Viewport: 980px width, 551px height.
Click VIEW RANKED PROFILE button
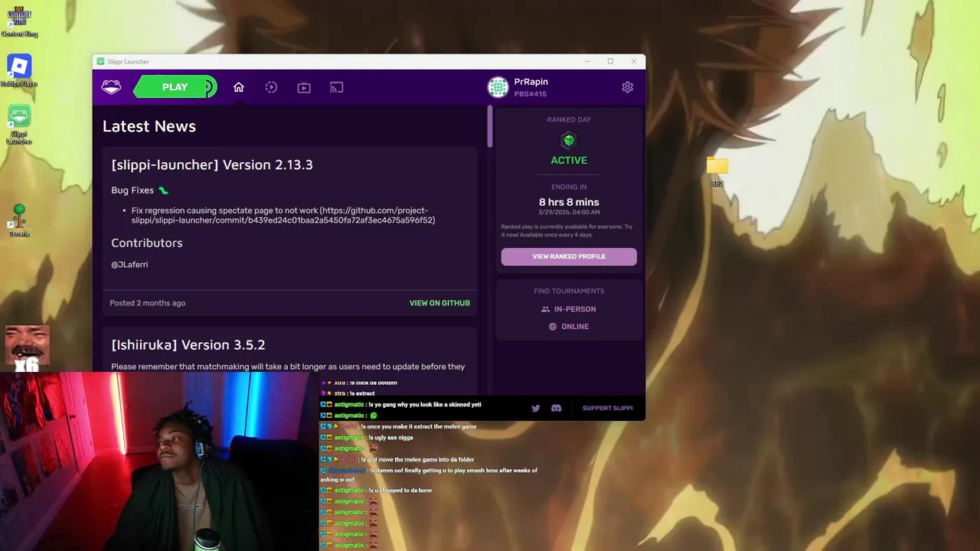tap(569, 256)
